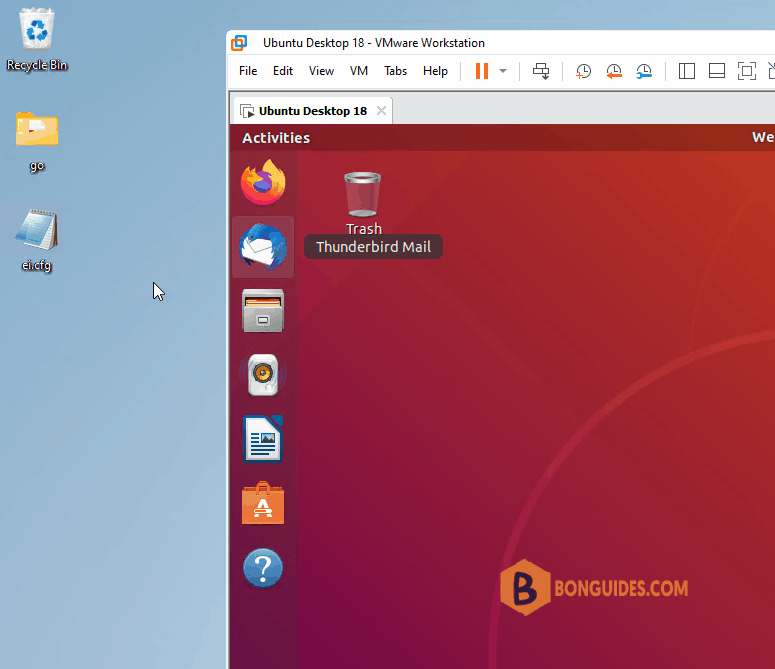Select the go folder on desktop

point(37,142)
